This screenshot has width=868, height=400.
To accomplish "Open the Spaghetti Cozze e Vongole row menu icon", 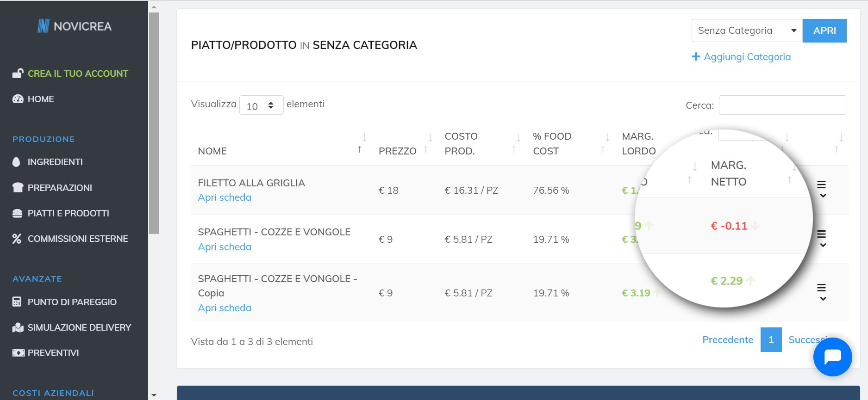I will (x=822, y=239).
